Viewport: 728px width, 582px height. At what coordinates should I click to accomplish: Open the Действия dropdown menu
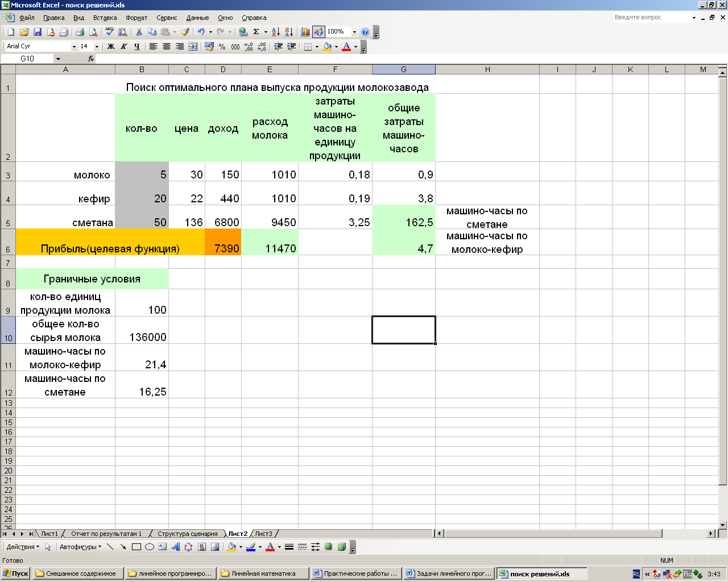(23, 547)
